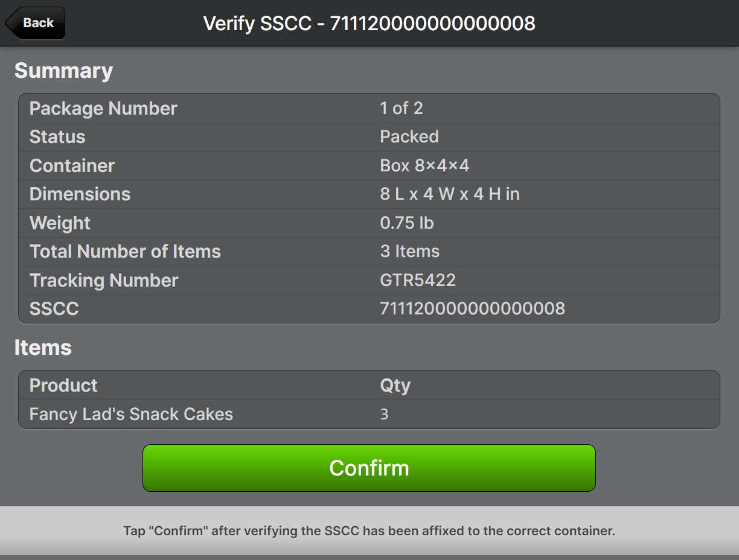Click the "3 Items" total value
Screen dimensions: 739x560
410,252
